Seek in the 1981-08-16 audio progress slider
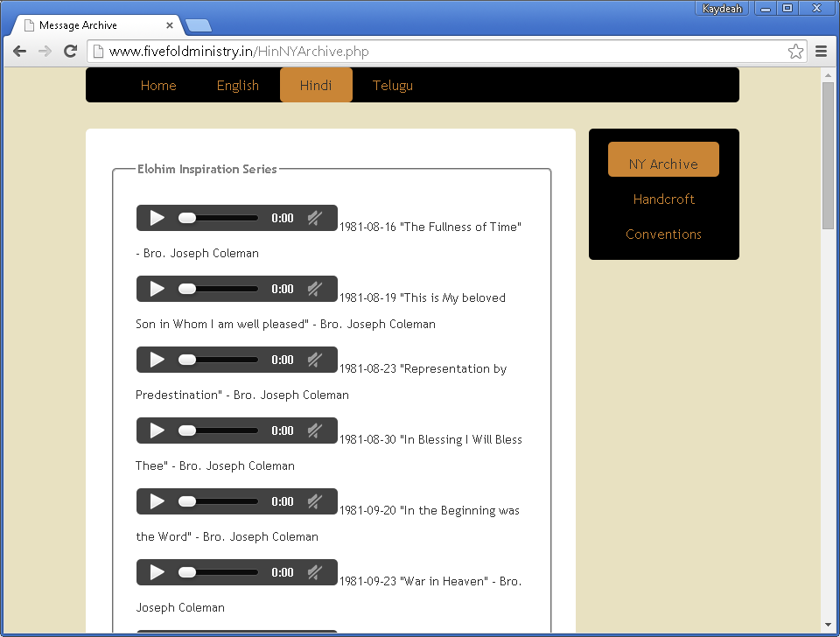Screen dimensions: 840x637 tap(218, 218)
